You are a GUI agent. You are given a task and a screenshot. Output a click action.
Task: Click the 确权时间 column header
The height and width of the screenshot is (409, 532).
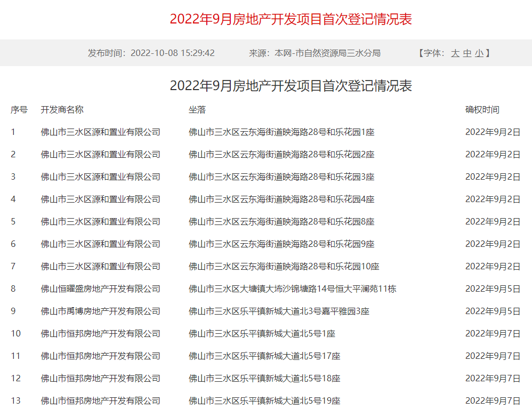(482, 110)
